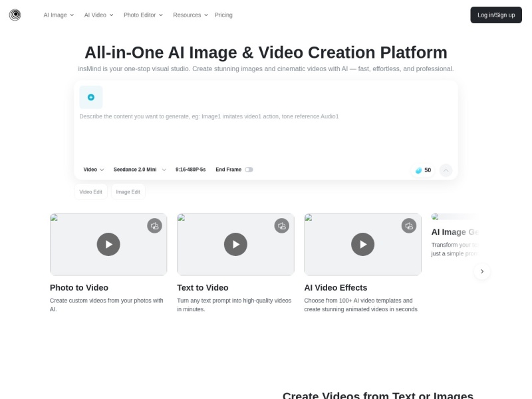Open the AI Image menu
532x399 pixels.
point(59,15)
